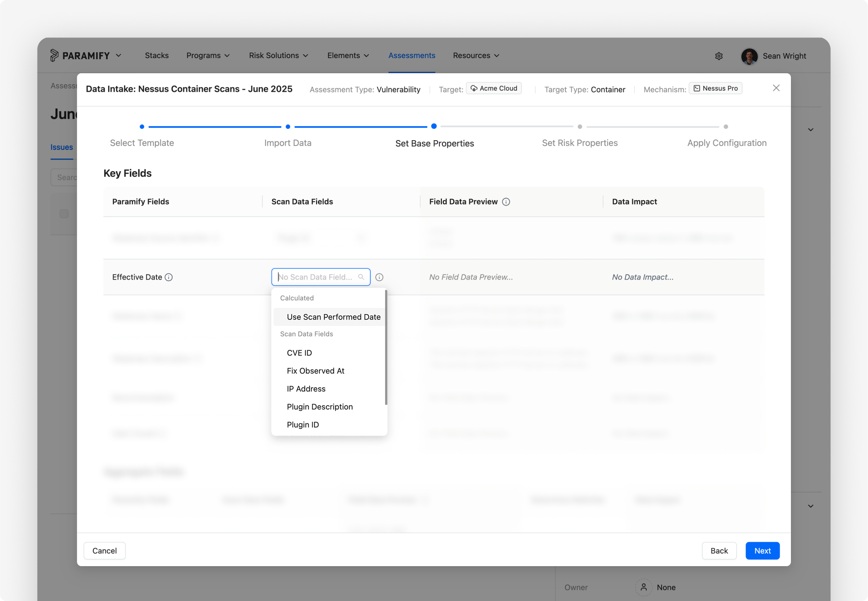Click the dropdown list scrollbar
Image resolution: width=868 pixels, height=601 pixels.
(x=386, y=347)
